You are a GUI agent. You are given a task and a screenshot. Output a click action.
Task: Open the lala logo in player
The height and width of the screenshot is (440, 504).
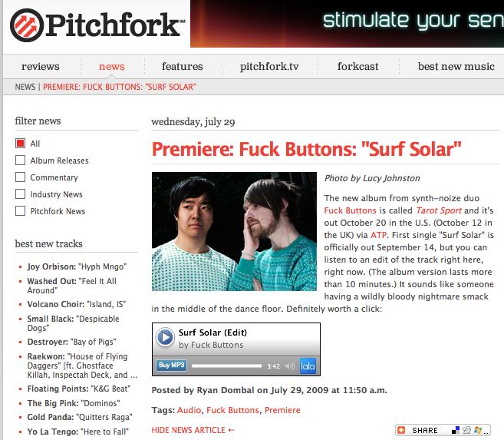coord(308,366)
